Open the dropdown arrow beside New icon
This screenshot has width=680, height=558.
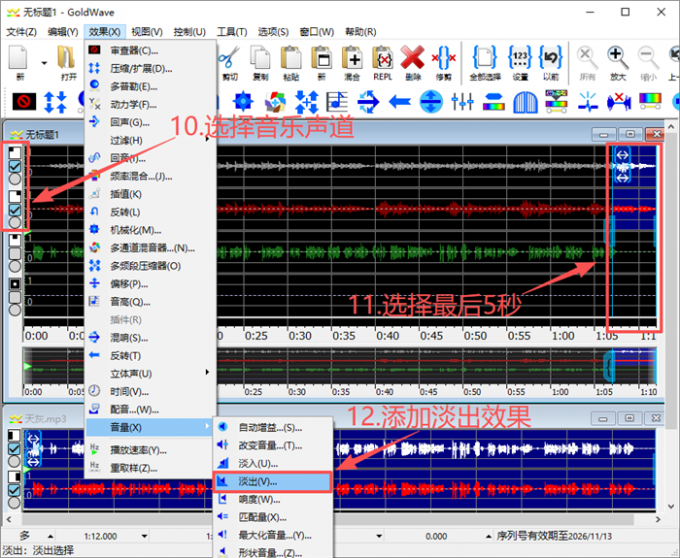44,63
